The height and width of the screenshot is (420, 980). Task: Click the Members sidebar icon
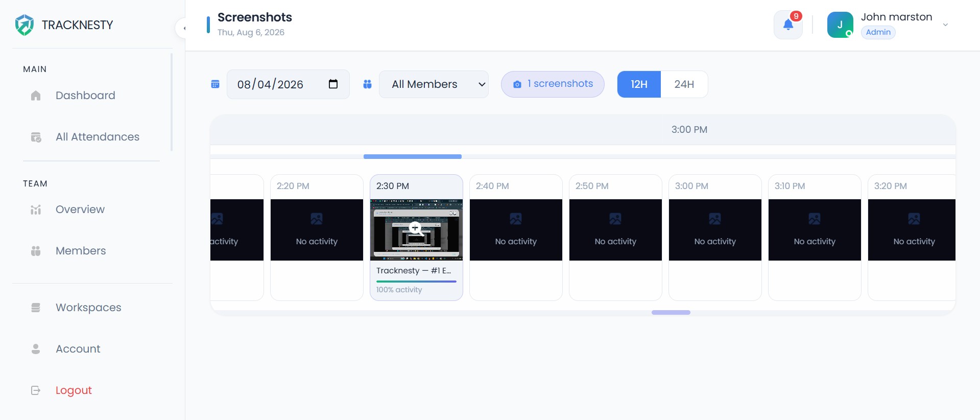pyautogui.click(x=36, y=251)
